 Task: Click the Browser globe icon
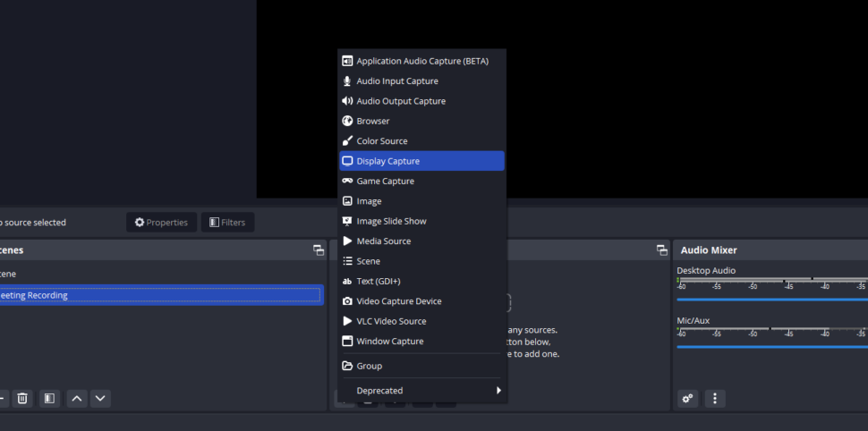coord(347,121)
